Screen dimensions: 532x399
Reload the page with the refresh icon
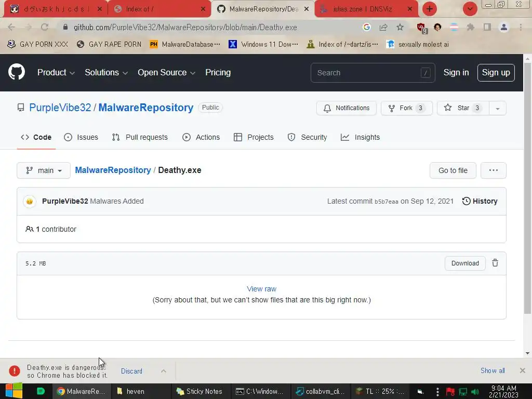point(45,27)
